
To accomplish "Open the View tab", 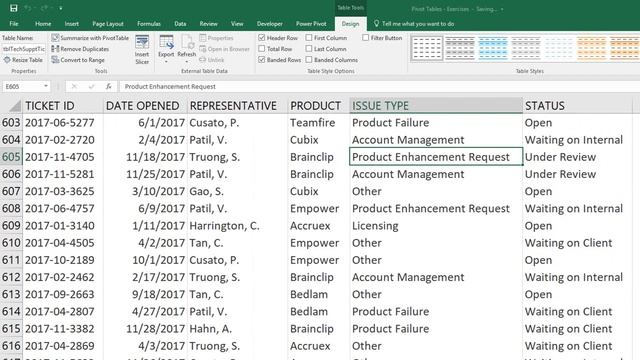I will tap(237, 24).
